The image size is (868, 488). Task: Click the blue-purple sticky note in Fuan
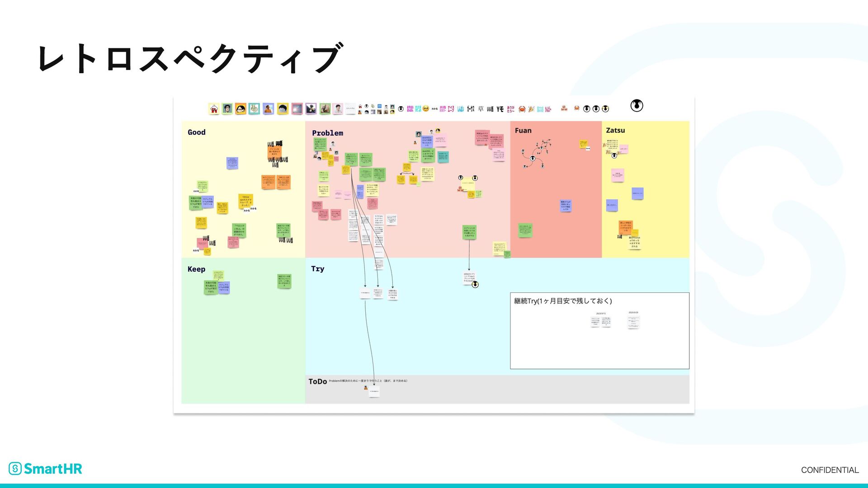[x=566, y=205]
